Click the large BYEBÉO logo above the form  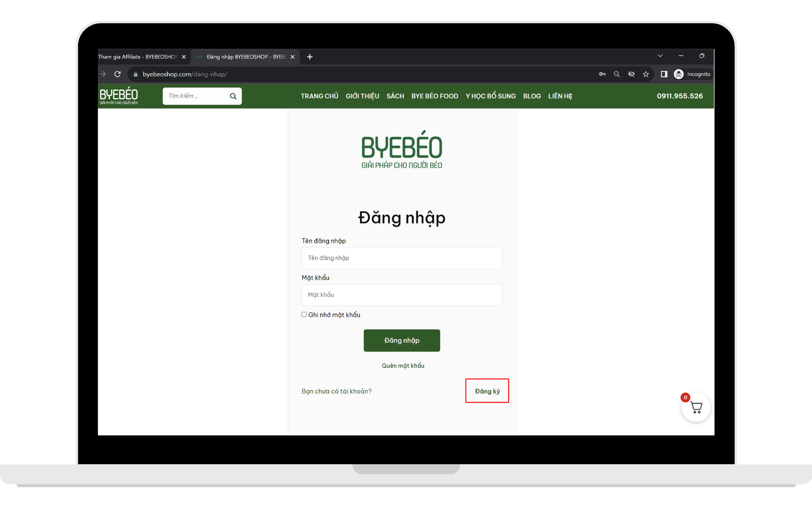click(x=402, y=150)
